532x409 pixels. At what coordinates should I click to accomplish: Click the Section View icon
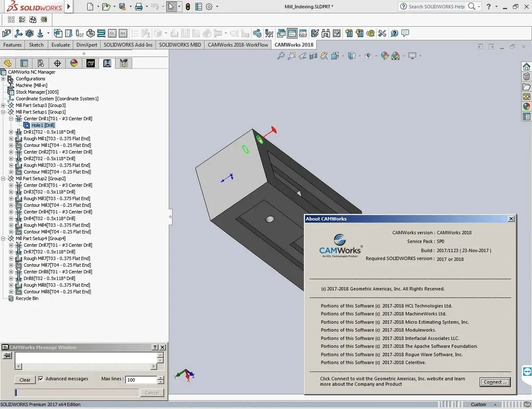(x=313, y=56)
